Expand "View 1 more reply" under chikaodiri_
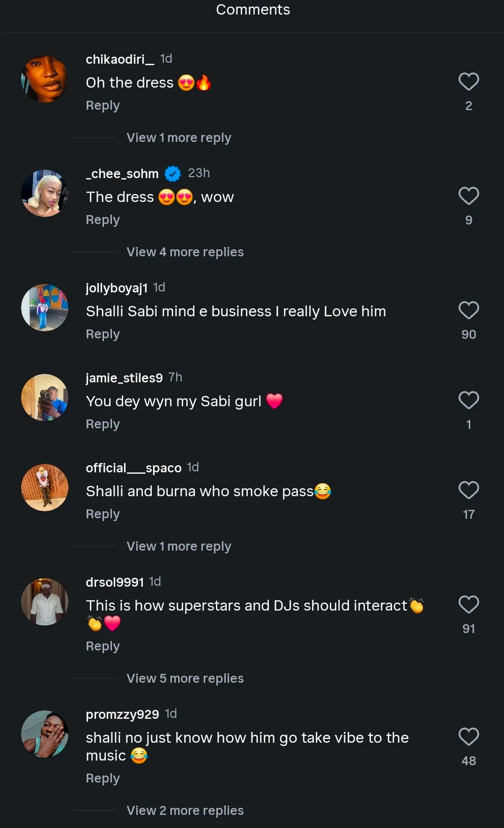The height and width of the screenshot is (828, 504). click(178, 138)
